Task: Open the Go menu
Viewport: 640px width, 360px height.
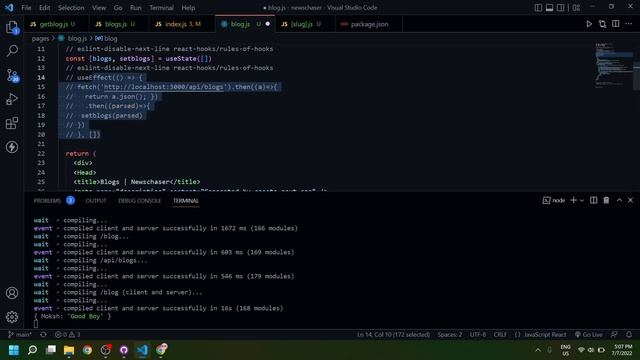Action: point(118,7)
